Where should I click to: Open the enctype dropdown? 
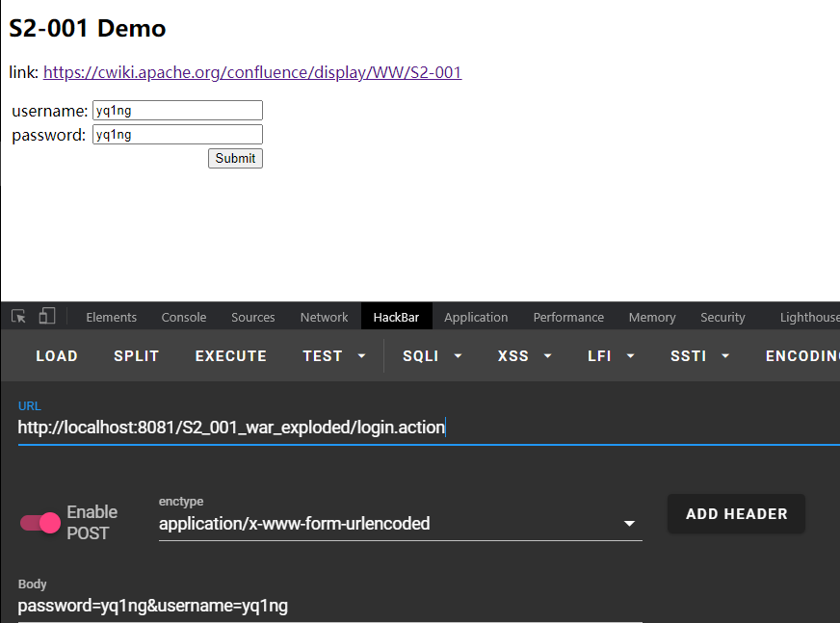(400, 524)
